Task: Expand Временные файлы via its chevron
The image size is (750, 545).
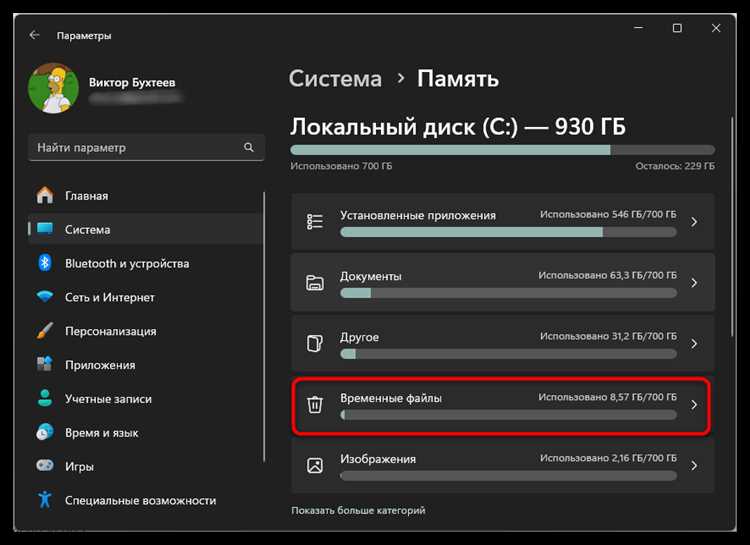Action: pos(694,405)
